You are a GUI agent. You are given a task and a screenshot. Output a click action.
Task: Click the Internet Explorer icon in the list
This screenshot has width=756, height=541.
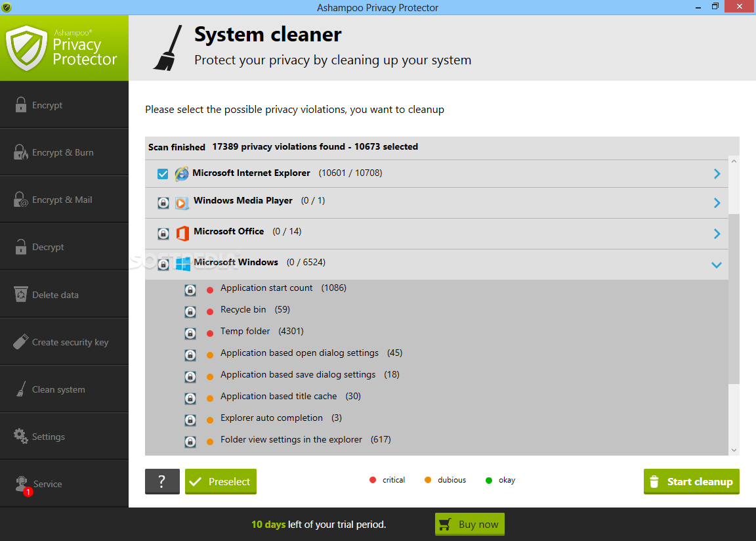pos(182,173)
